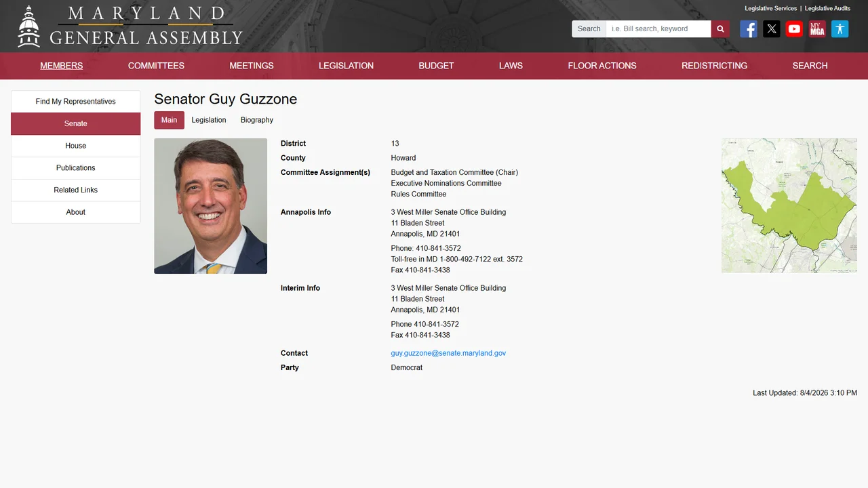Screen dimensions: 868x488
Task: Click the Senator Guy Guzzone heading
Action: [226, 99]
